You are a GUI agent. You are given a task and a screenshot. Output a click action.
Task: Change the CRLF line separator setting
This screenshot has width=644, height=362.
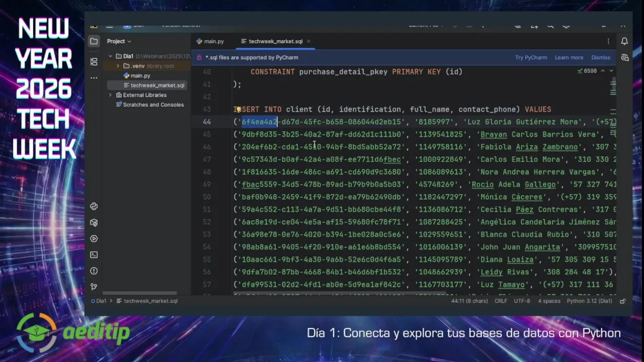pos(501,301)
